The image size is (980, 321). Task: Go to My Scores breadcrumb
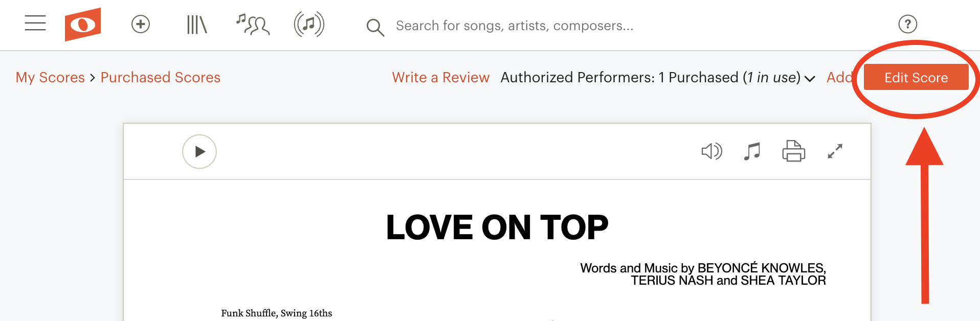[50, 77]
